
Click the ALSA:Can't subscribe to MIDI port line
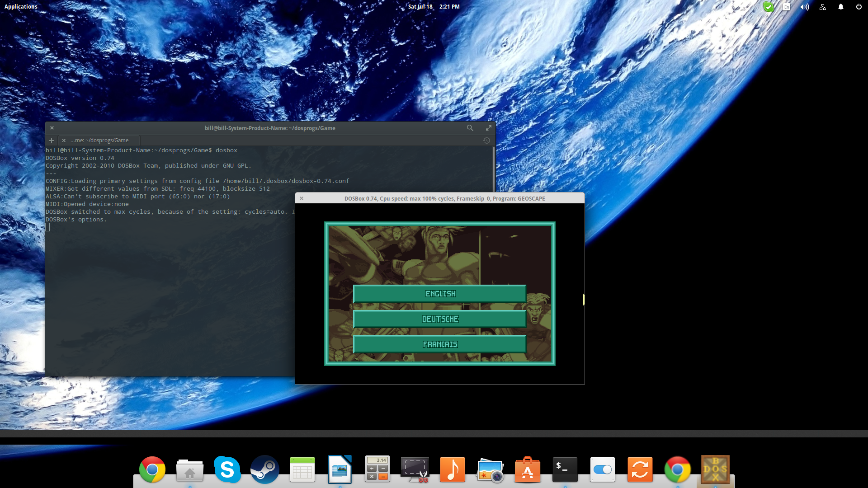click(138, 197)
